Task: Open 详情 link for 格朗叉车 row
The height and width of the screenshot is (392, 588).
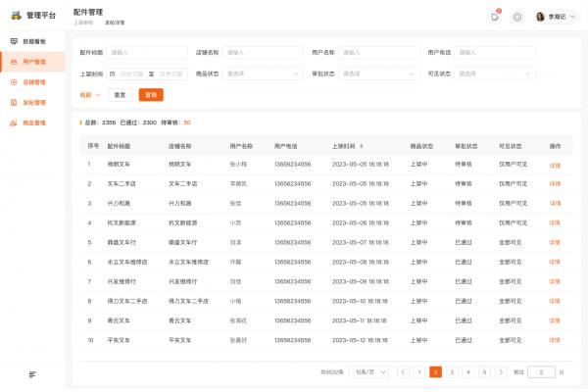Action: (555, 165)
